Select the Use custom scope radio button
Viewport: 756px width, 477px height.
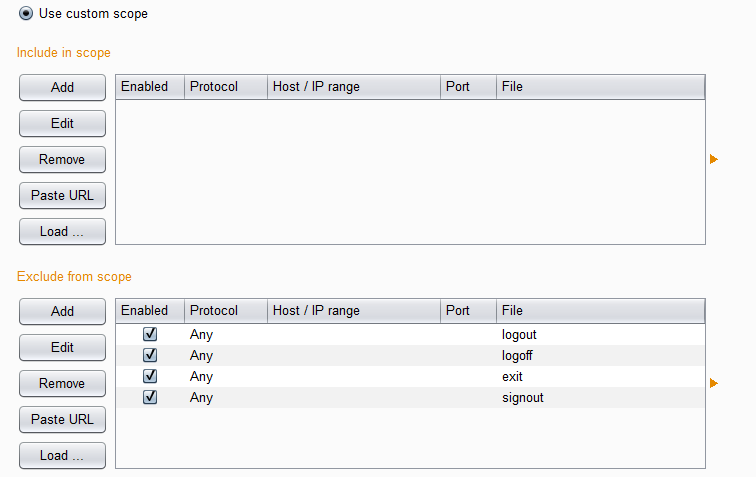pyautogui.click(x=26, y=14)
